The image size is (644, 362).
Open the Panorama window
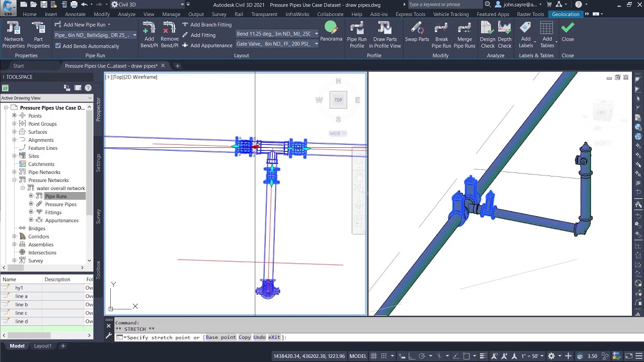[331, 32]
